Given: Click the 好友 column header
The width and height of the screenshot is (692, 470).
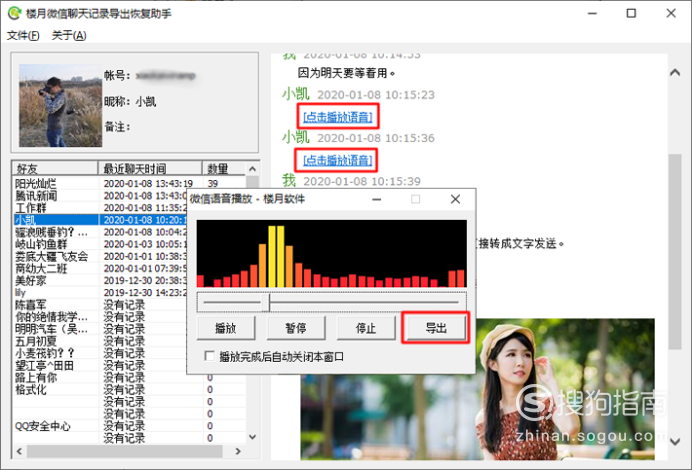Looking at the screenshot, I should (55, 169).
